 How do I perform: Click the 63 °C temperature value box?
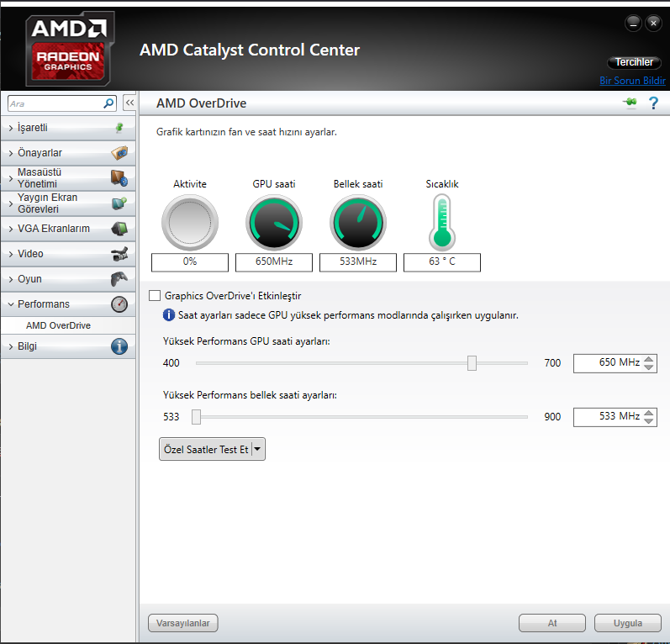click(442, 261)
